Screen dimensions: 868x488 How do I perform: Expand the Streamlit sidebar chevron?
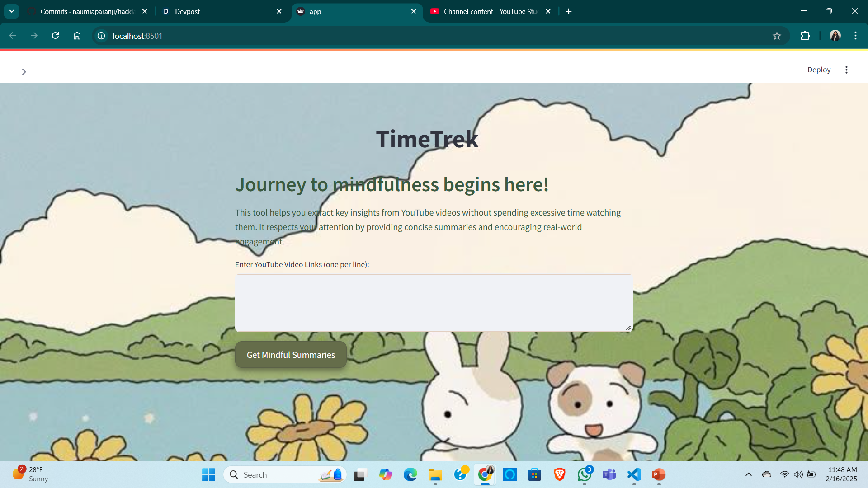tap(24, 72)
